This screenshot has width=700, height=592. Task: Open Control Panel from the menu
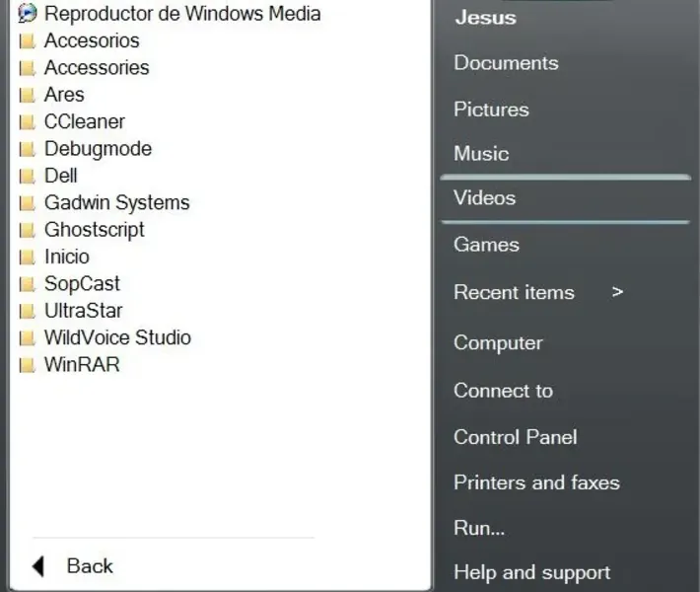pos(515,437)
